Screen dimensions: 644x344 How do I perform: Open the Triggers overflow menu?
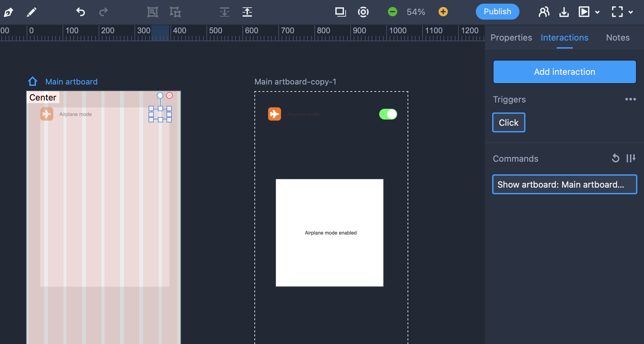tap(631, 99)
